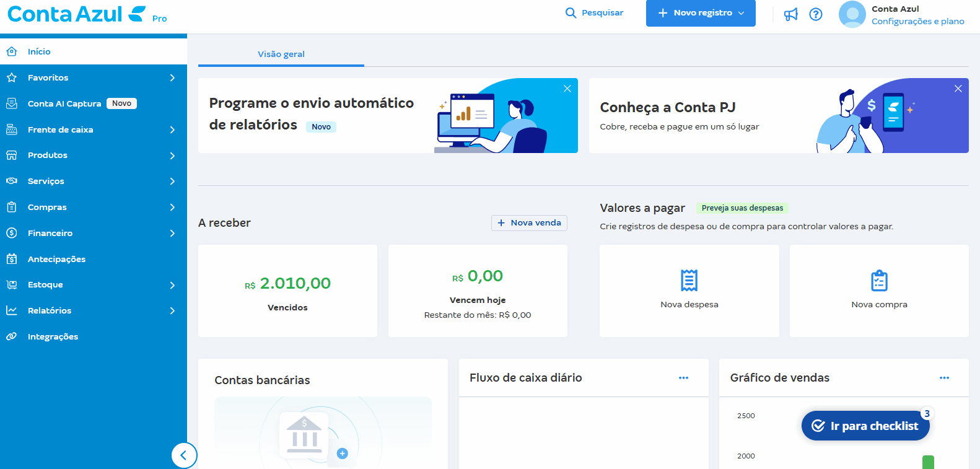
Task: Expand the Compras submenu chevron
Action: [172, 207]
